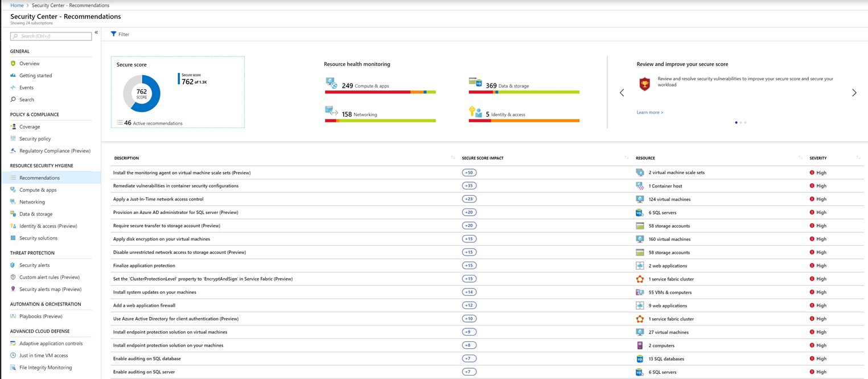Click the Security solutions grid icon
The height and width of the screenshot is (379, 868).
coord(13,238)
